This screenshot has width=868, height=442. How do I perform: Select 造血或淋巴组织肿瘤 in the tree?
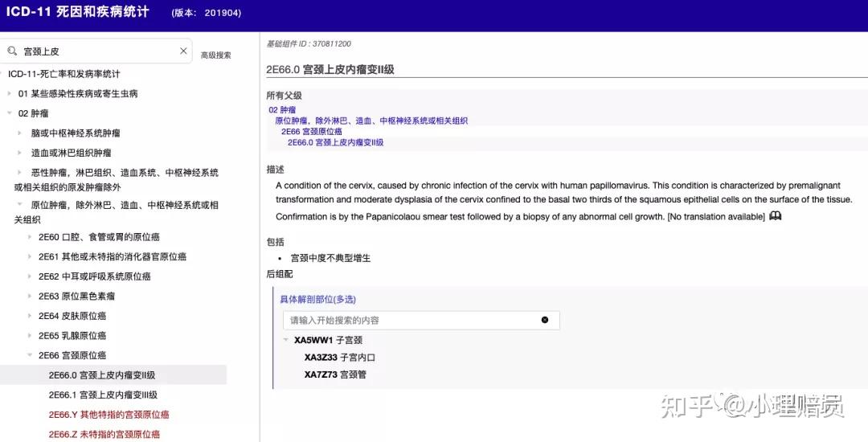(71, 153)
